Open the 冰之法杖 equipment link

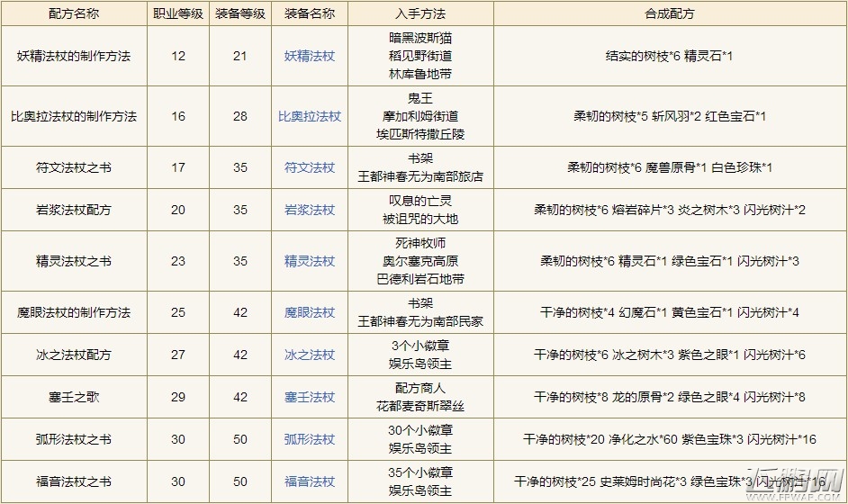click(310, 355)
